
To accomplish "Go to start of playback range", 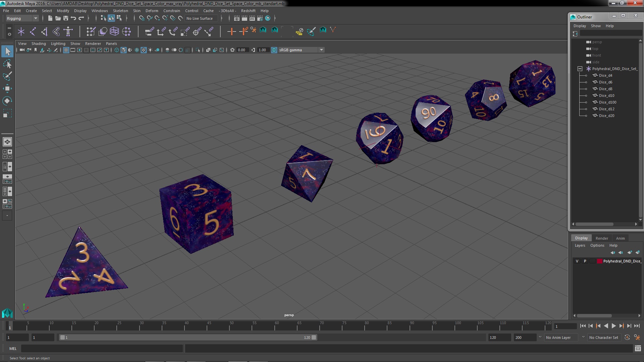I will tap(583, 326).
